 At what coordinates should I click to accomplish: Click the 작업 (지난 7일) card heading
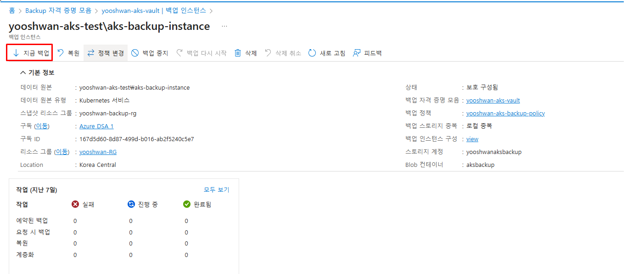(x=37, y=189)
